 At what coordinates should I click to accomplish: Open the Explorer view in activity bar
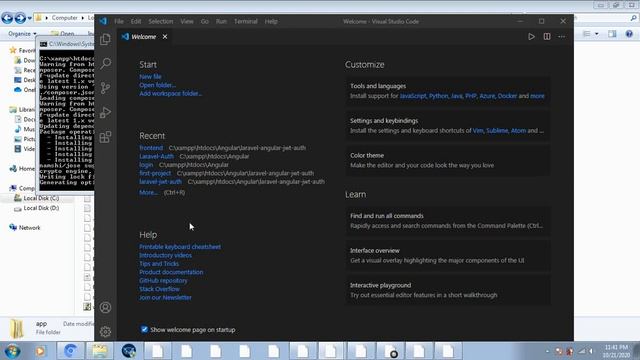click(x=105, y=40)
